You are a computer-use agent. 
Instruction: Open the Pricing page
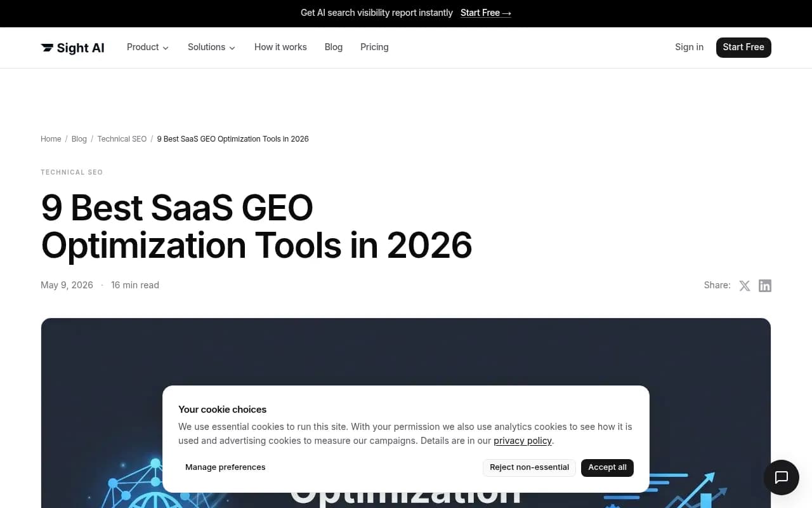coord(374,47)
